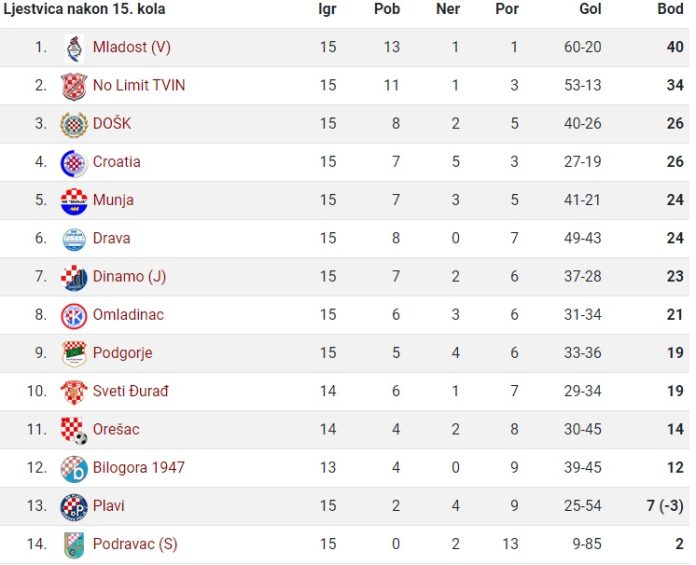Click the Orešac checkered crest icon
This screenshot has width=696, height=565.
74,431
